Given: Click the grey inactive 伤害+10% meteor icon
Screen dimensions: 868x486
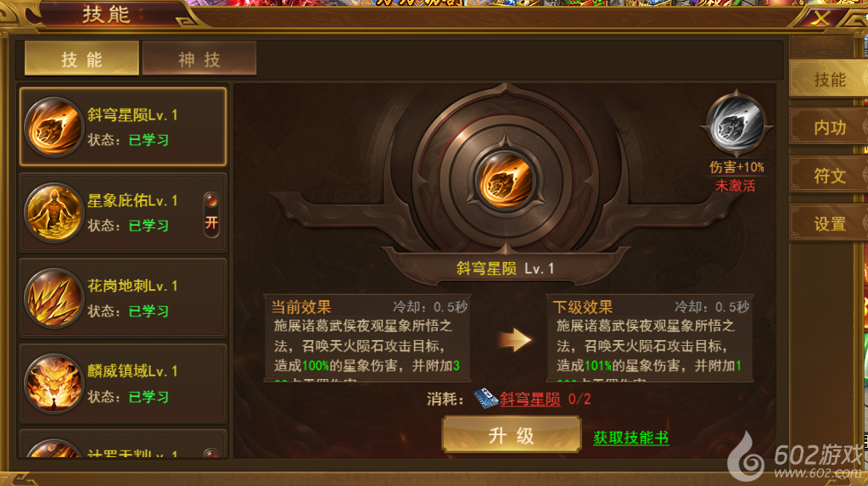Looking at the screenshot, I should coord(736,125).
